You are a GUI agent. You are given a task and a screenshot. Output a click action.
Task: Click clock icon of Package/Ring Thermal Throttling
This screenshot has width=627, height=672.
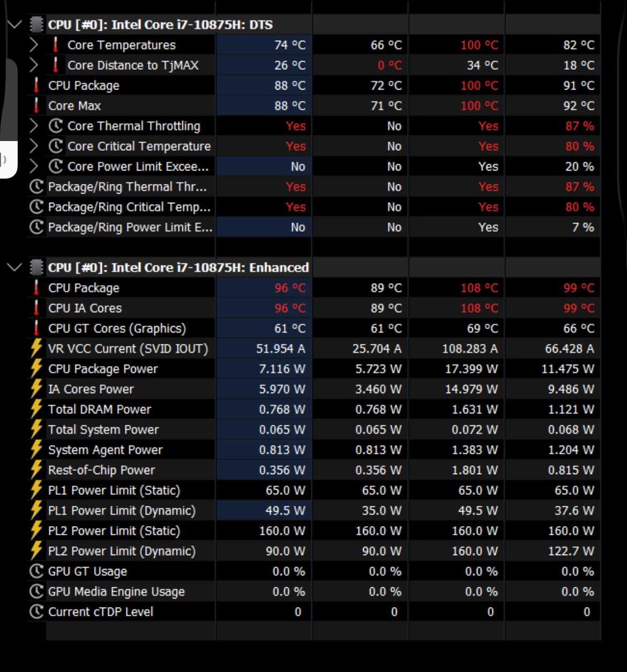[36, 187]
